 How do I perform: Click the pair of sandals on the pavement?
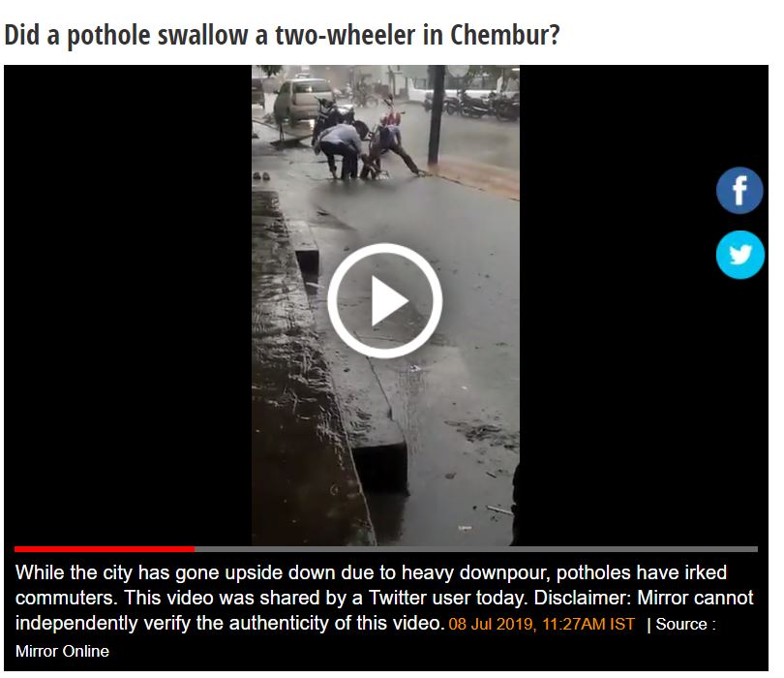[261, 175]
